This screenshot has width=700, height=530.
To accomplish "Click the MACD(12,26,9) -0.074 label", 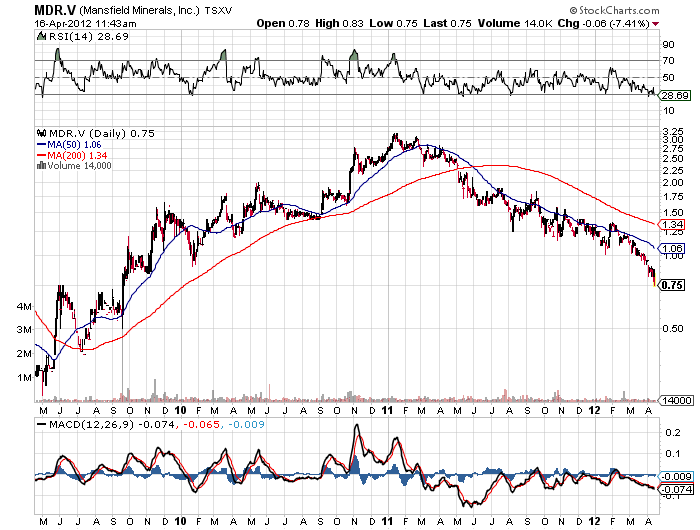I will 112,424.
